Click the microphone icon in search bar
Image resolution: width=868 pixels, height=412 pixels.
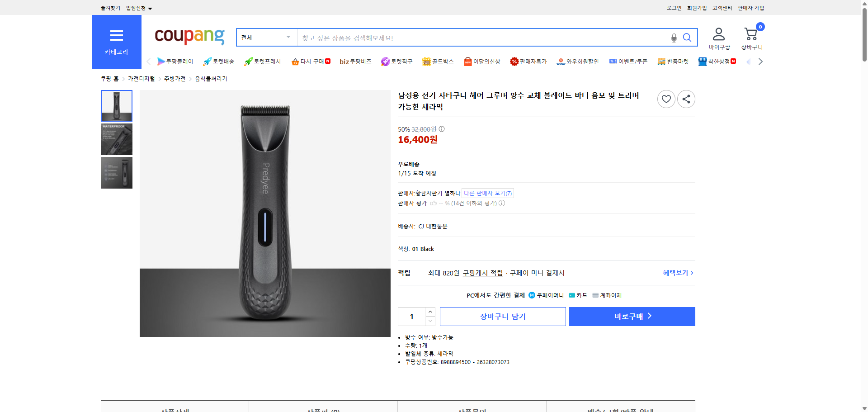point(673,38)
